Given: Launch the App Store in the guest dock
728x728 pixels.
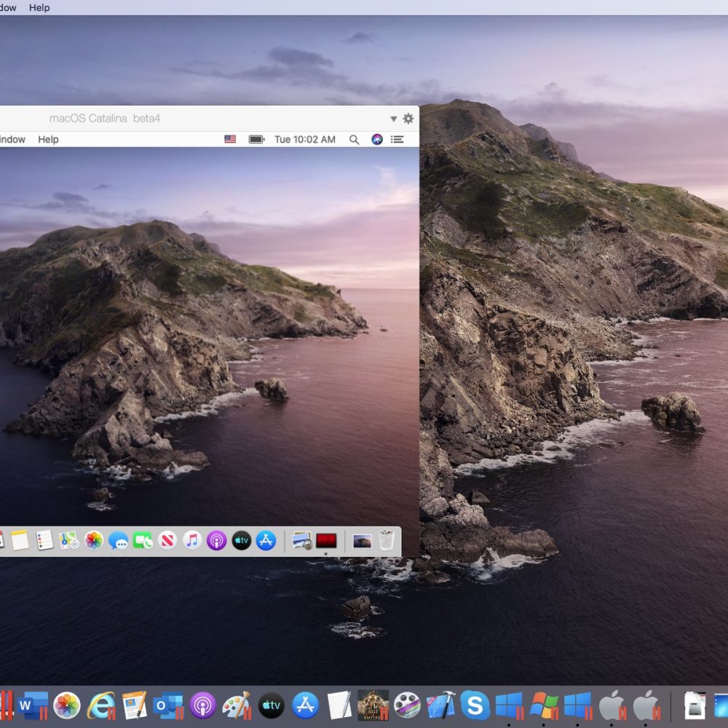Looking at the screenshot, I should coord(266,542).
